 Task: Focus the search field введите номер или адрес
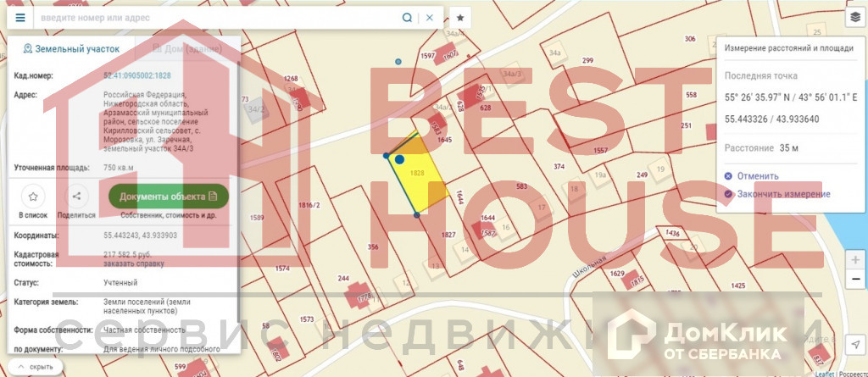pos(216,18)
